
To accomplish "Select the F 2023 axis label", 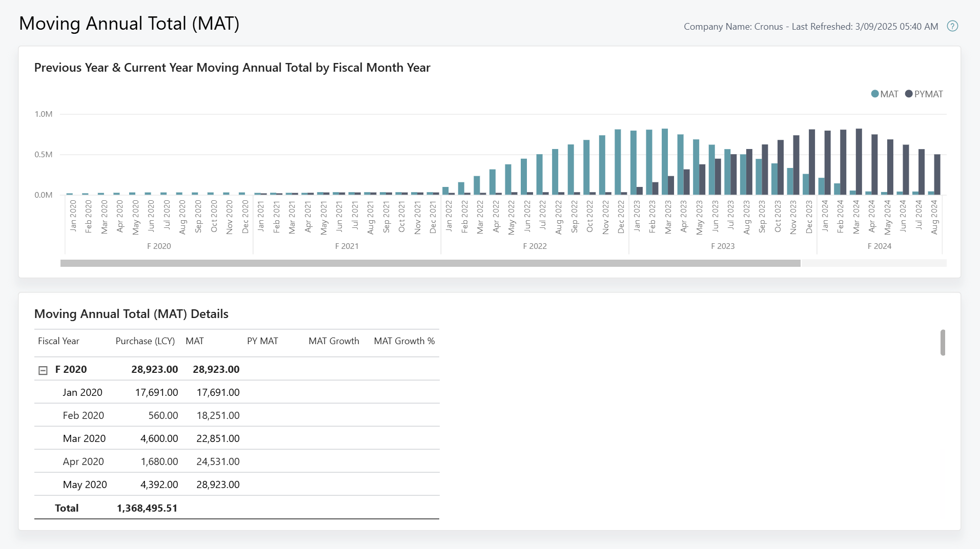I will (x=723, y=246).
